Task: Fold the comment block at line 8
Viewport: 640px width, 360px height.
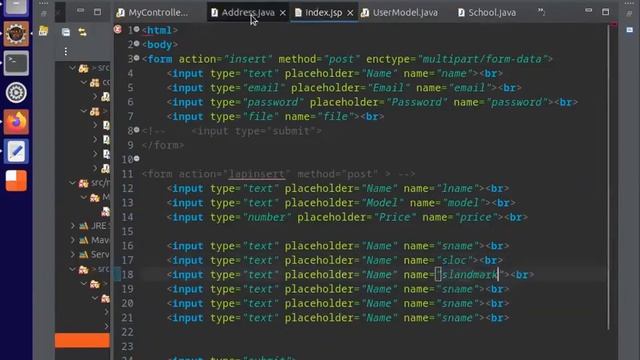Action: pos(136,130)
